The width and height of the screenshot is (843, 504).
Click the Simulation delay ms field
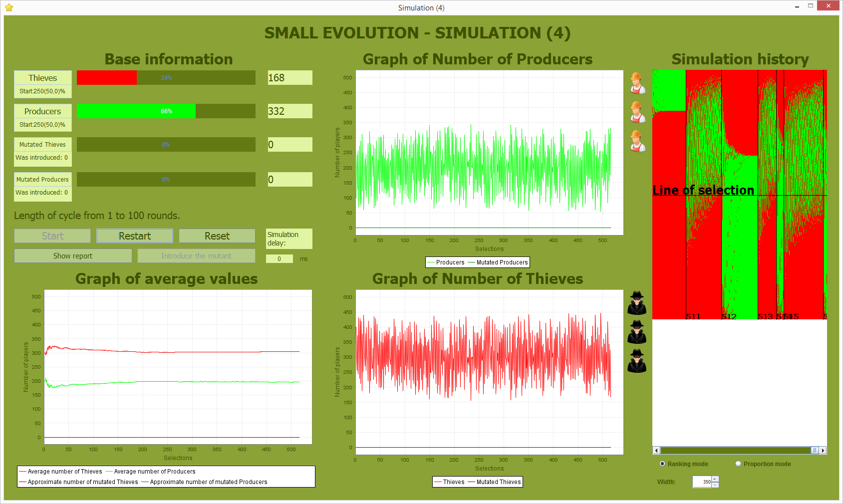[280, 258]
